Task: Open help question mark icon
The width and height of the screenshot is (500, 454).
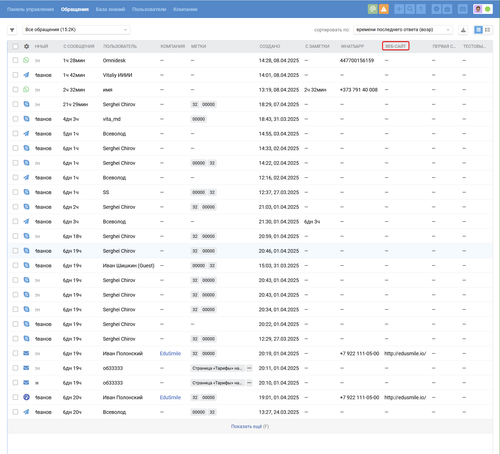Action: click(421, 9)
